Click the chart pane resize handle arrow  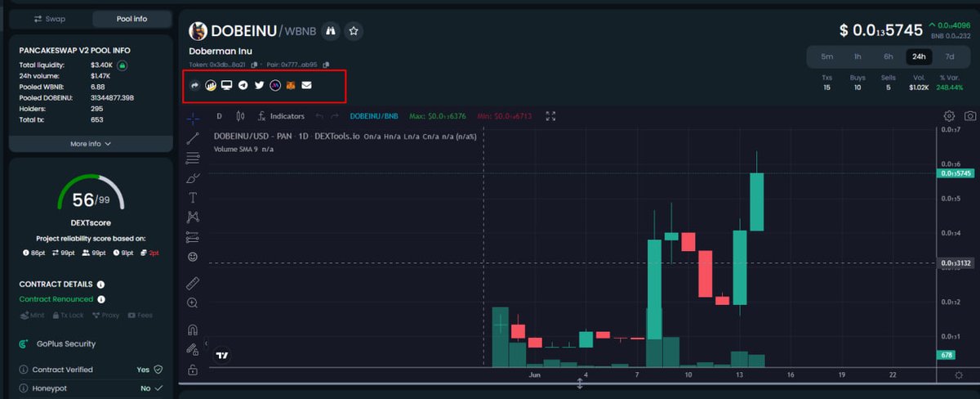pos(579,383)
